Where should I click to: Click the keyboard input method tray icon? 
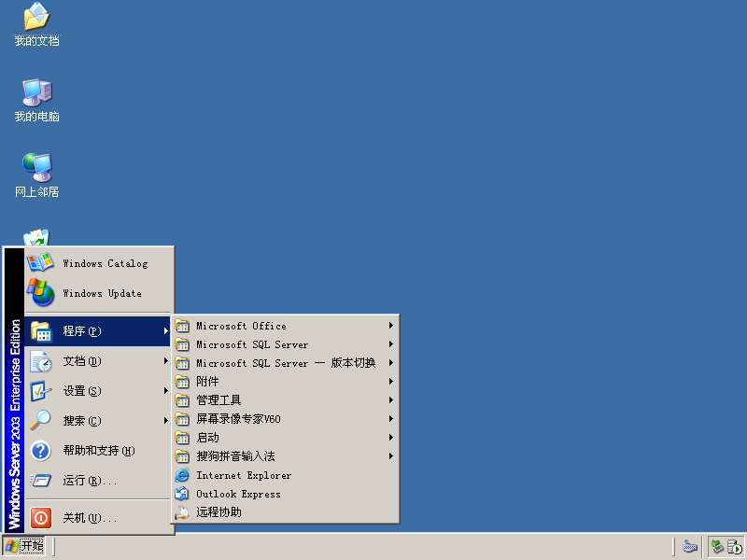coord(690,546)
